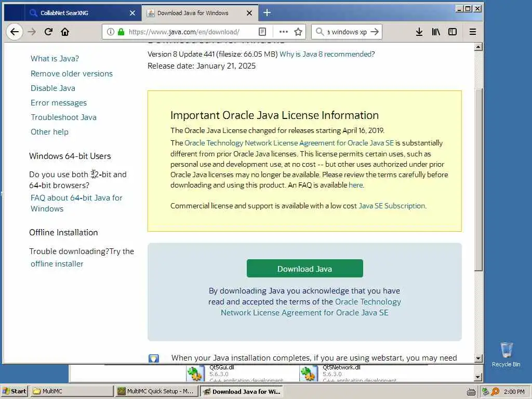Toggle reader view in address bar
This screenshot has width=532, height=399.
pos(262,32)
